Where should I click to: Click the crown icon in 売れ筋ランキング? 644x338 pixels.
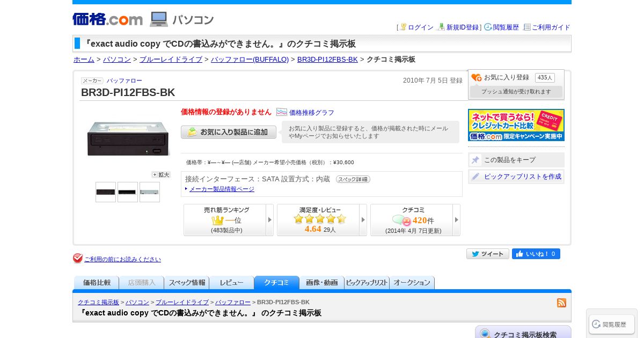(x=217, y=221)
